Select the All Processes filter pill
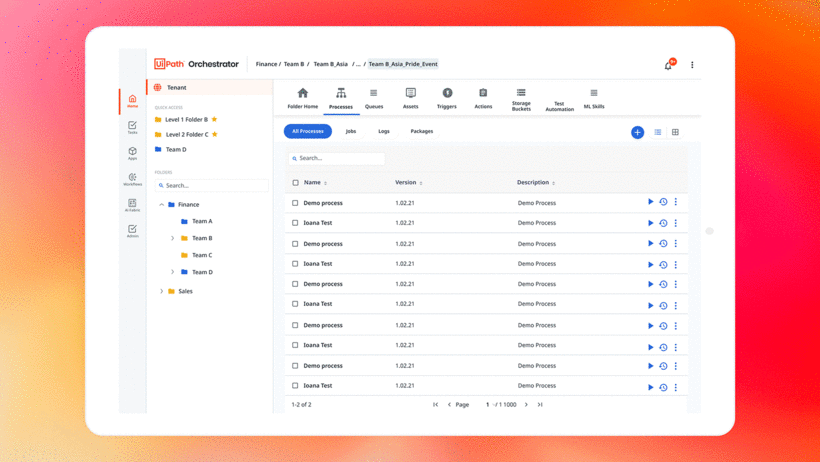This screenshot has width=820, height=462. [308, 131]
